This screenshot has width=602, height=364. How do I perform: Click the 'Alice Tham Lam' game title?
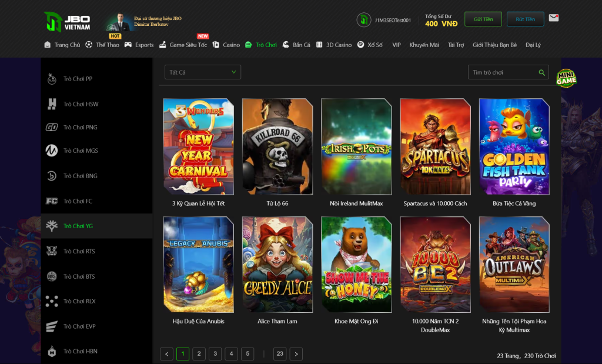tap(277, 322)
